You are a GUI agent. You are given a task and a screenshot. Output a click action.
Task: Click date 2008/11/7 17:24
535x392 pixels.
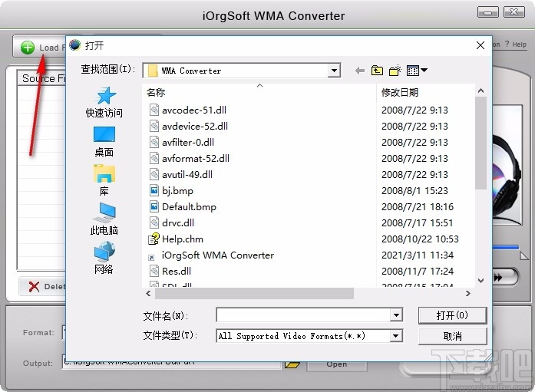(x=418, y=272)
